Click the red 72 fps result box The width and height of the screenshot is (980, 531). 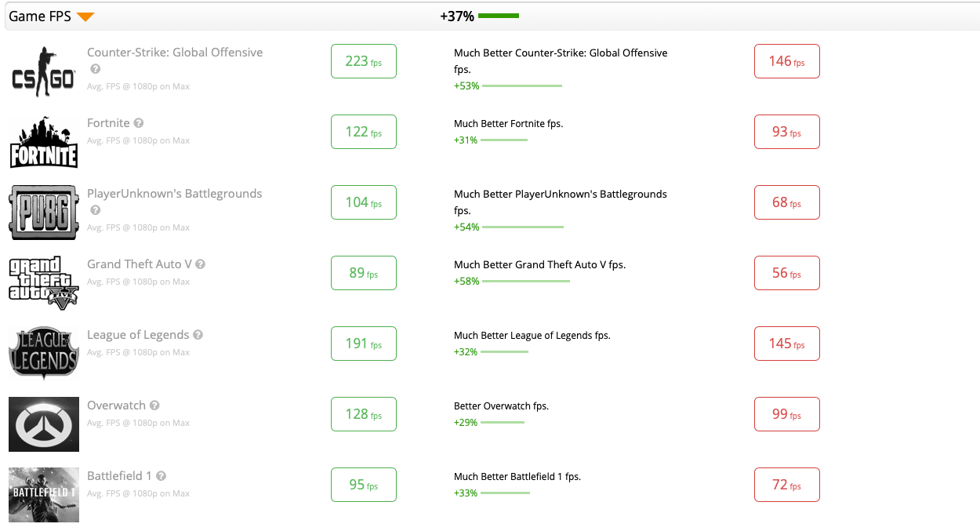pyautogui.click(x=786, y=485)
